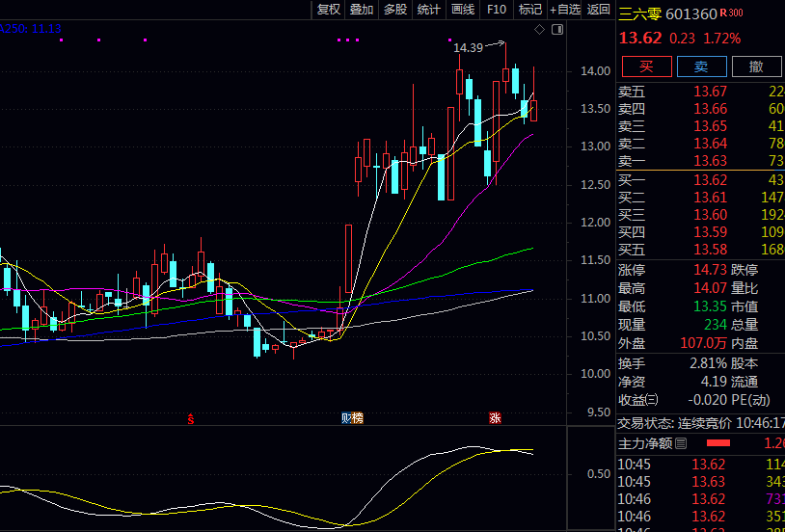
Task: Toggle the side panel layout icon
Action: [559, 31]
